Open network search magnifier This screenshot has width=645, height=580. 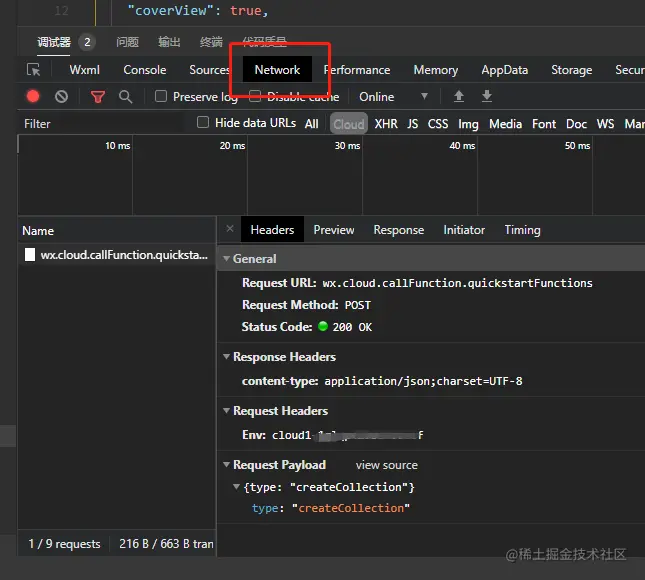click(125, 97)
